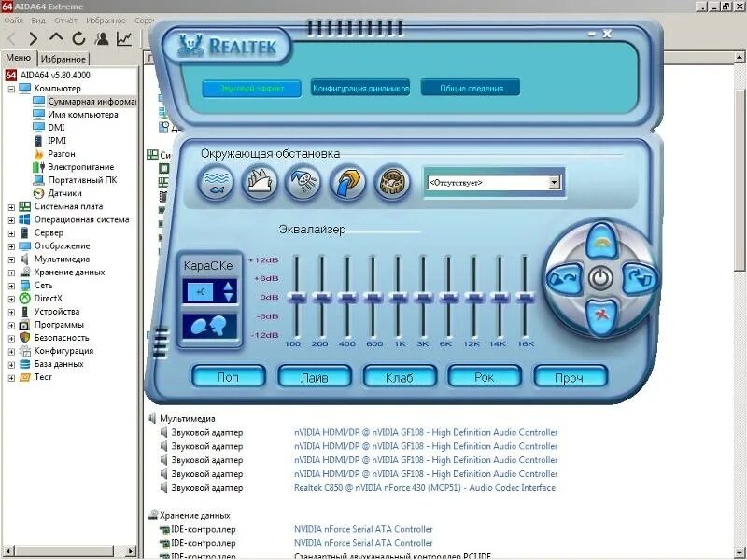Select the sewer pipe environment icon
The height and width of the screenshot is (560, 747).
(x=347, y=182)
